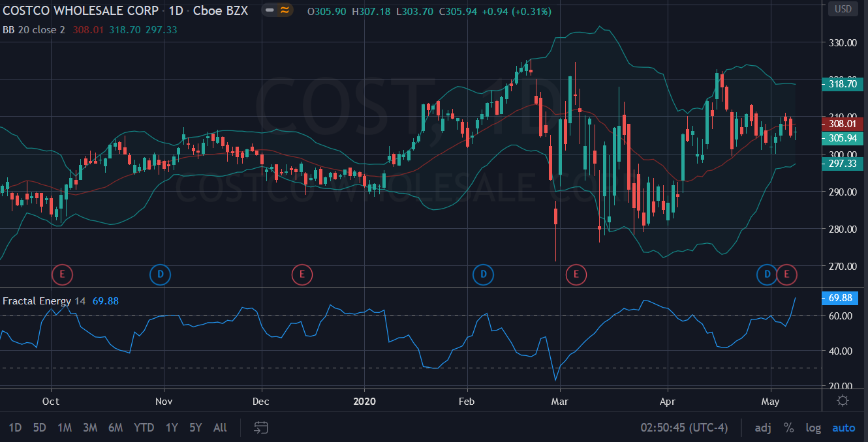Click the 1D interval beside the title

click(x=176, y=11)
